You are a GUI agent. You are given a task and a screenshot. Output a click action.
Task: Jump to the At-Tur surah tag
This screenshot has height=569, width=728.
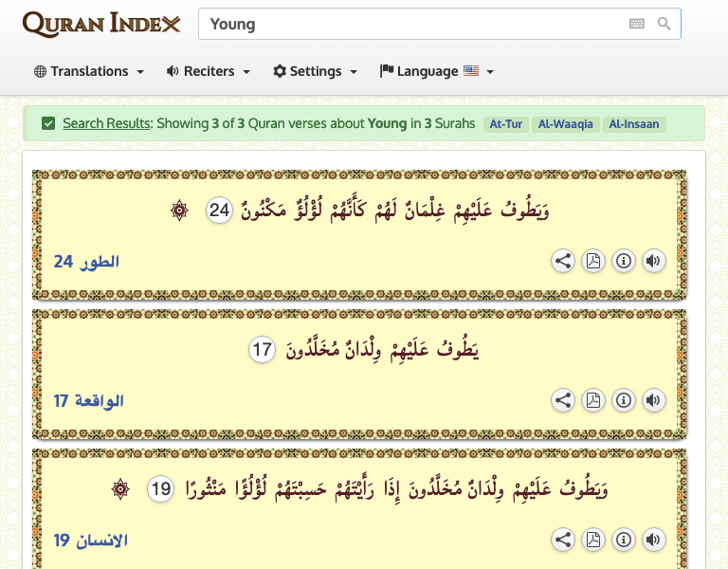click(x=506, y=124)
